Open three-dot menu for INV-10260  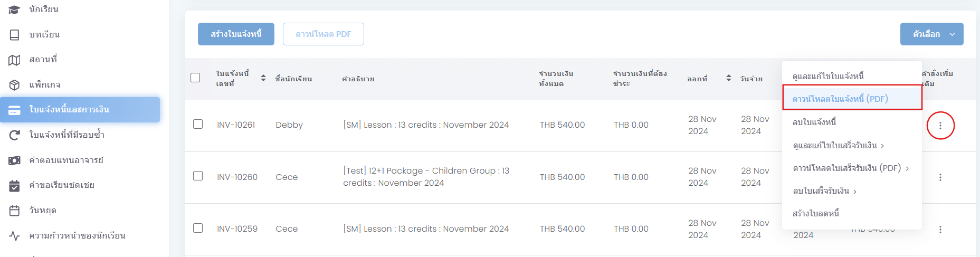point(940,177)
